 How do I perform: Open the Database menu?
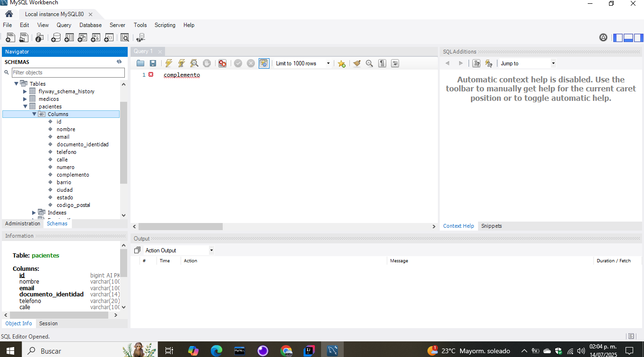pos(90,25)
